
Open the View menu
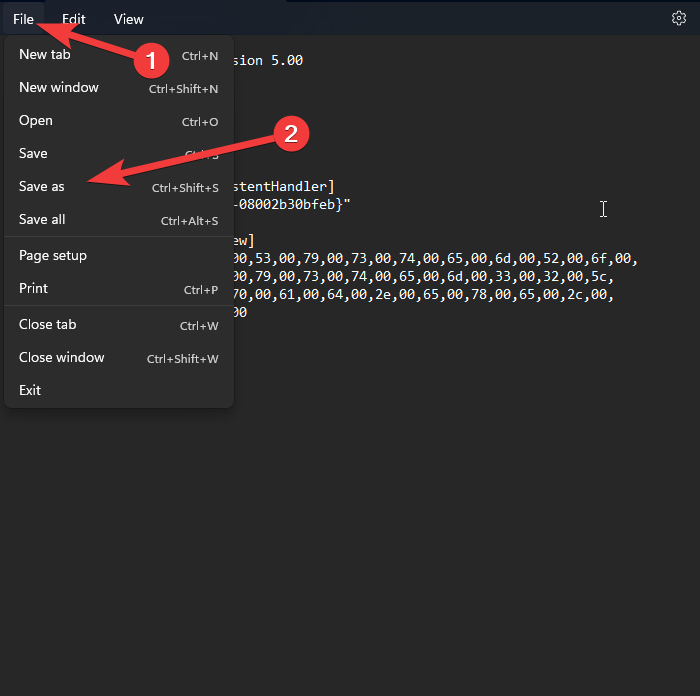(128, 19)
